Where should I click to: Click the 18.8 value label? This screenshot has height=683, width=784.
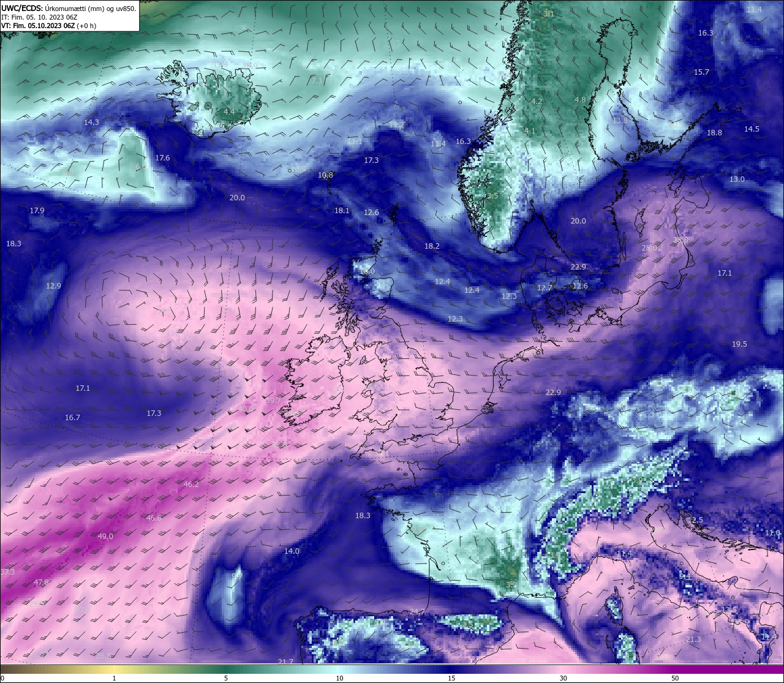click(714, 133)
